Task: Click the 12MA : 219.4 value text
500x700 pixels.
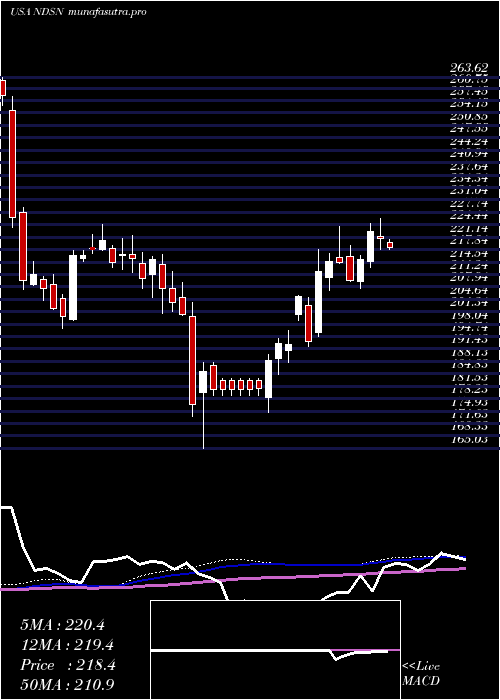Action: 67,645
